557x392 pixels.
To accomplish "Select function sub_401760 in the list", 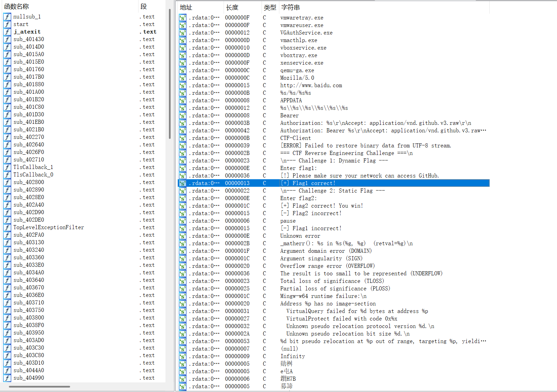I will (x=29, y=69).
